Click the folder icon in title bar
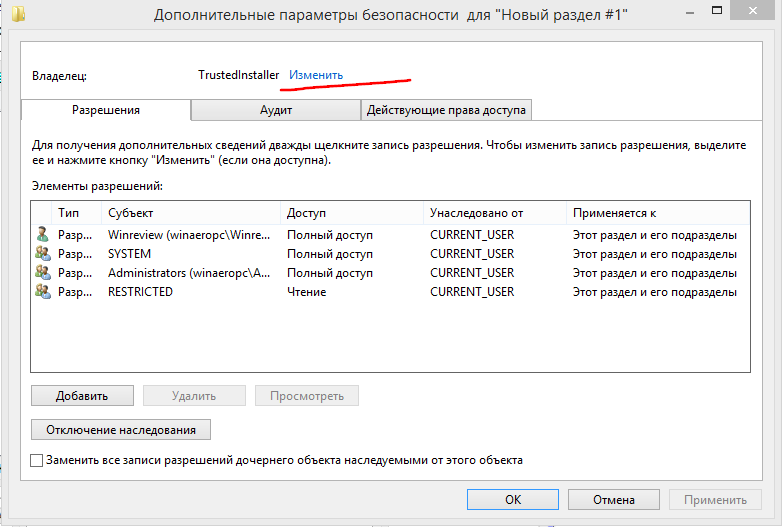 pos(18,13)
